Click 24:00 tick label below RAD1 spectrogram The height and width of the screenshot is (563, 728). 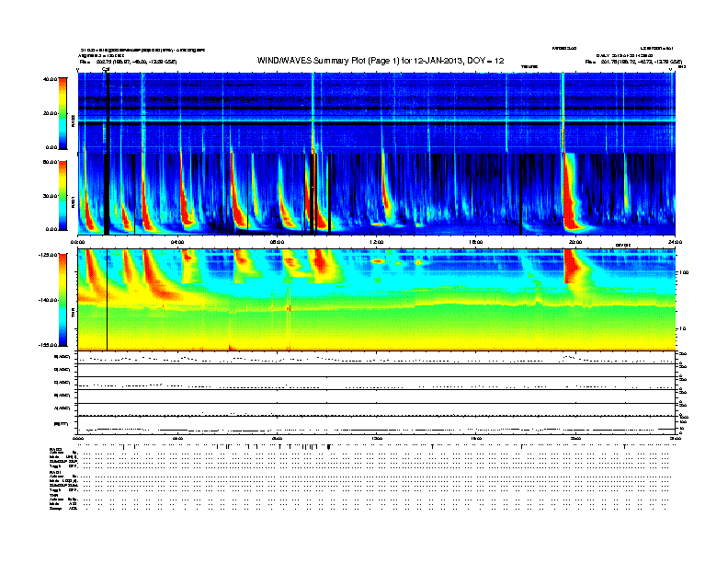pyautogui.click(x=675, y=242)
